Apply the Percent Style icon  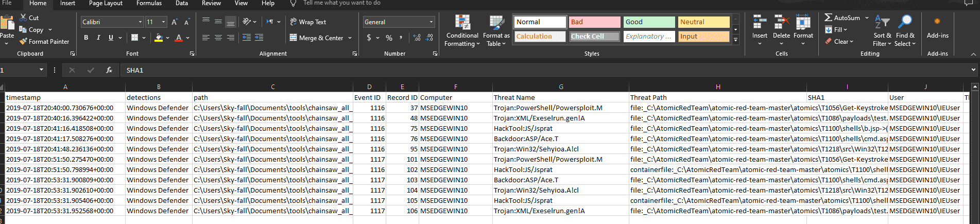point(389,38)
